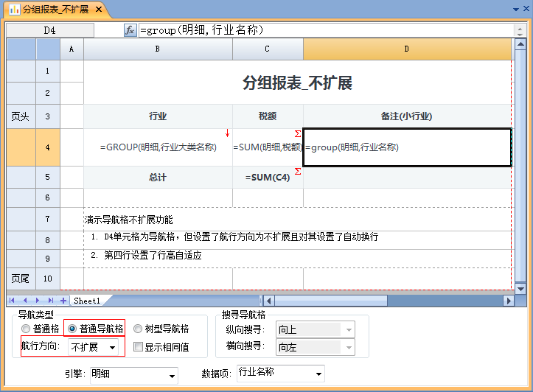Select the 树型导航格 radio button
The height and width of the screenshot is (392, 533).
(x=139, y=329)
